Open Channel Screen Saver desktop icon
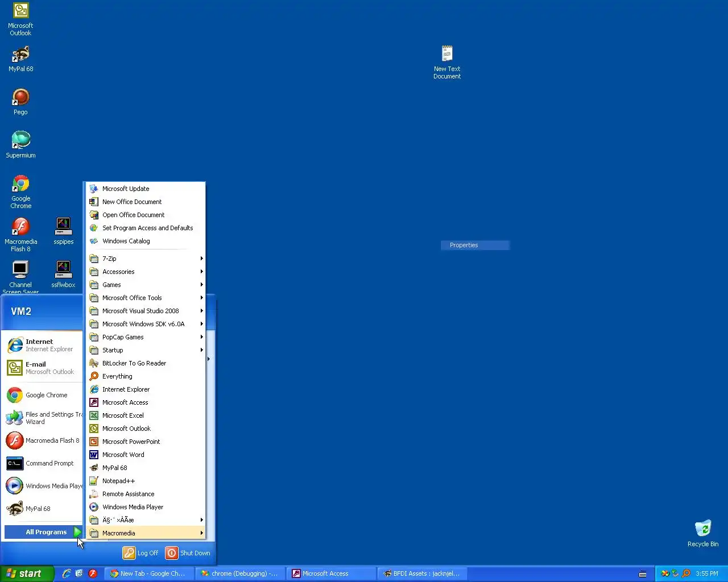 pyautogui.click(x=20, y=277)
